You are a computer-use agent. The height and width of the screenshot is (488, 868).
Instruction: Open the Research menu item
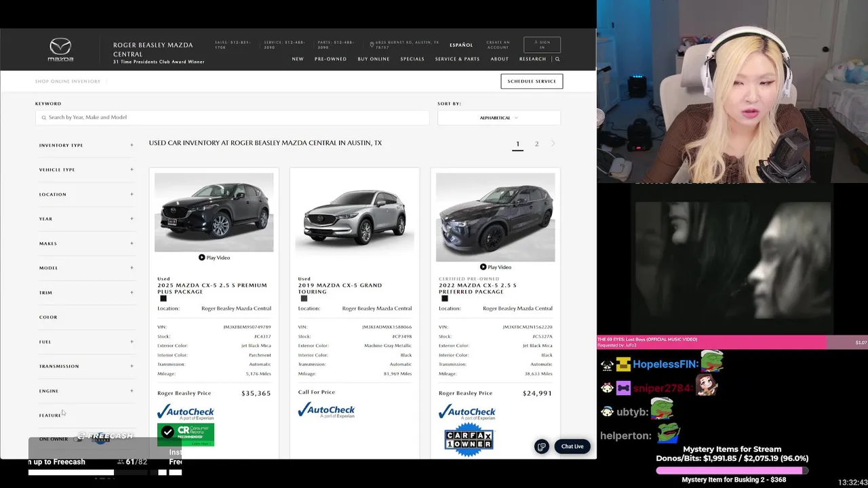tap(532, 59)
